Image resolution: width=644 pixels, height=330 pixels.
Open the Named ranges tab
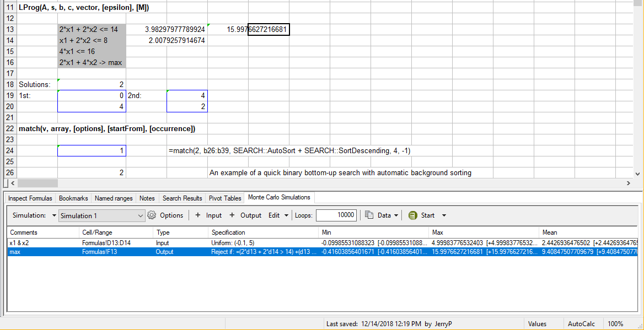coord(114,198)
